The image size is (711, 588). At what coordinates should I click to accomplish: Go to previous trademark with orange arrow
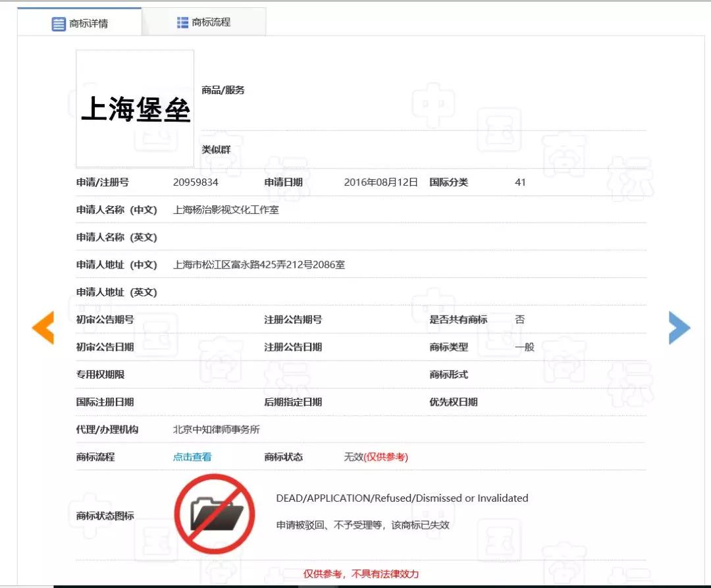pos(43,327)
